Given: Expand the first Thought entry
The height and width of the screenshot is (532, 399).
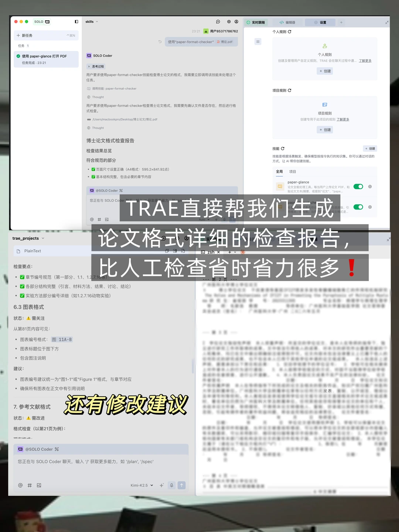Looking at the screenshot, I should tap(96, 97).
